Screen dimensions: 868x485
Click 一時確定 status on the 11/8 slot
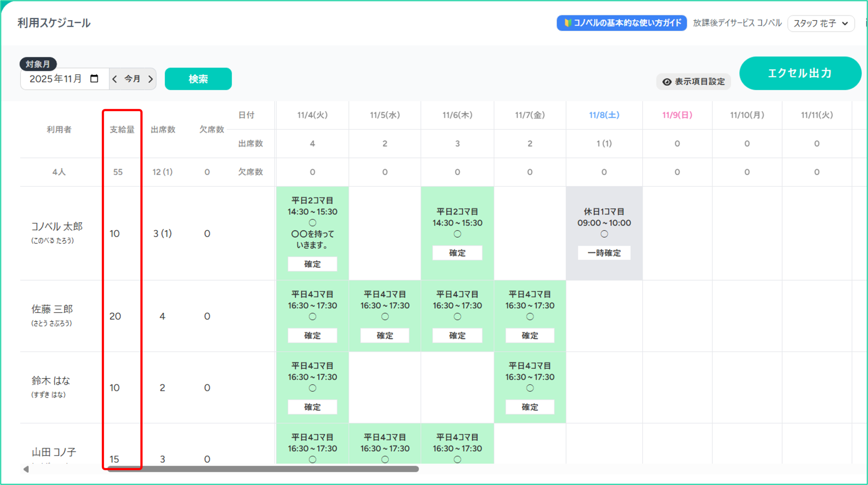604,253
